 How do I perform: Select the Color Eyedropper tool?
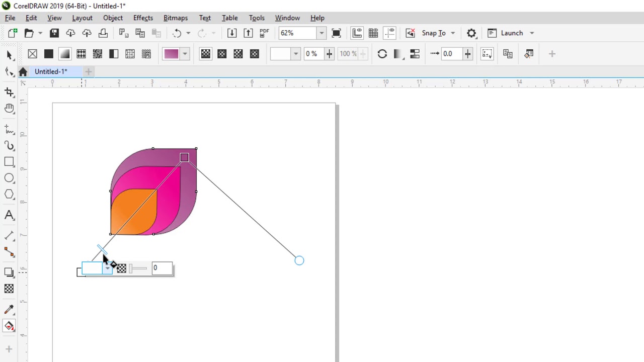9,310
